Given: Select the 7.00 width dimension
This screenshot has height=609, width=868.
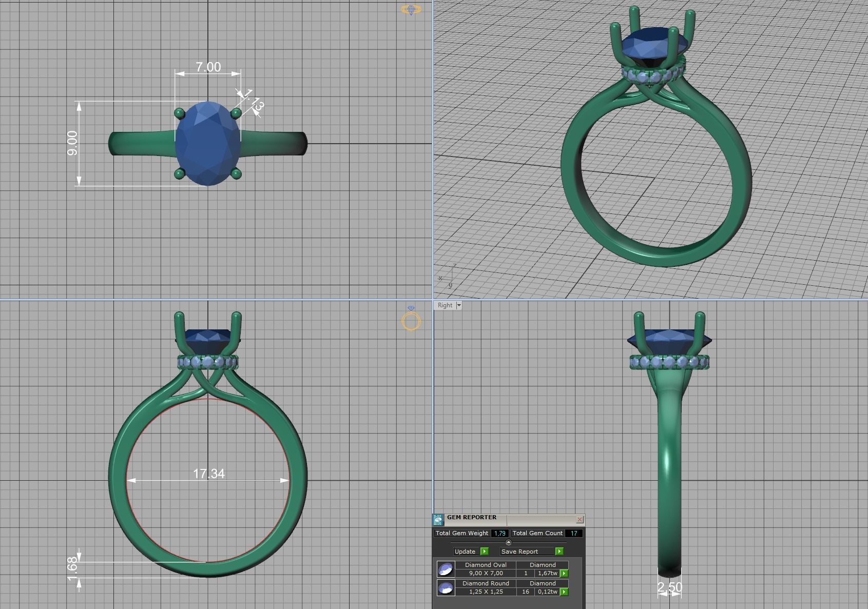Looking at the screenshot, I should 208,67.
